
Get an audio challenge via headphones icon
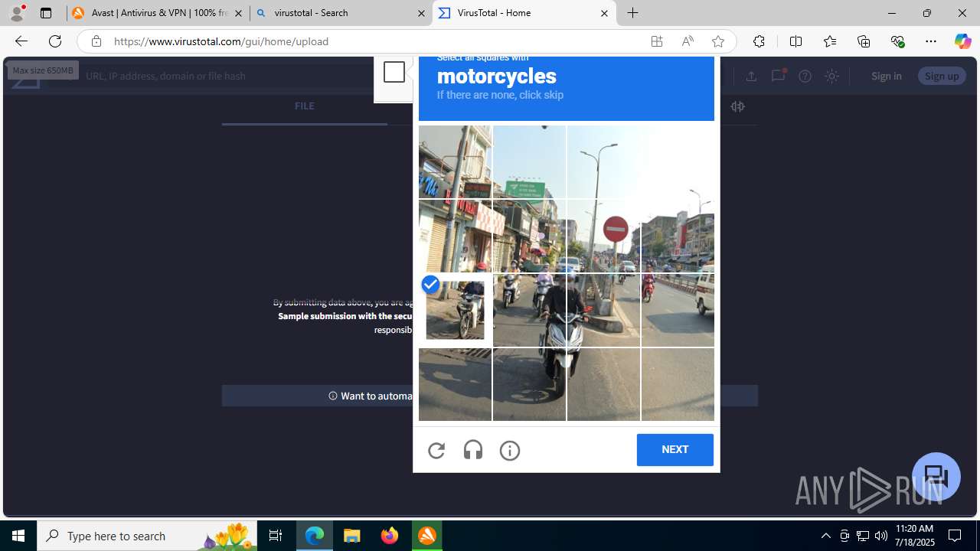coord(473,450)
